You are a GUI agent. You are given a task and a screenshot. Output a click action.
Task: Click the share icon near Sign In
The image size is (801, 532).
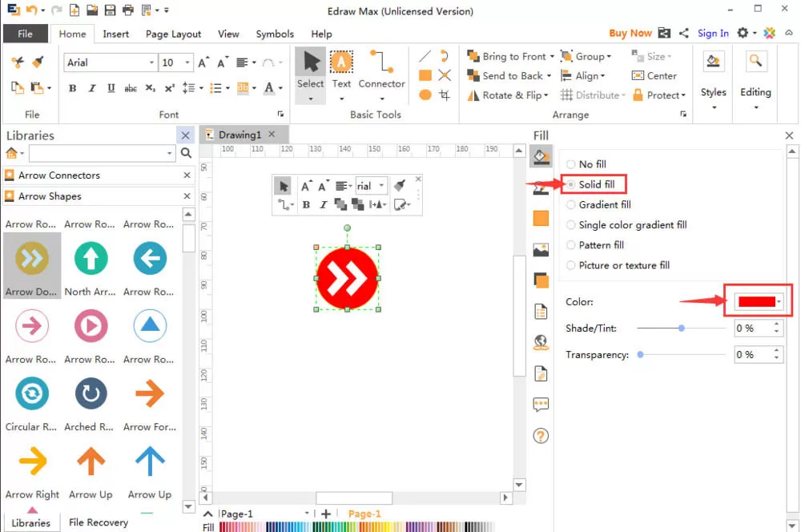pyautogui.click(x=683, y=33)
